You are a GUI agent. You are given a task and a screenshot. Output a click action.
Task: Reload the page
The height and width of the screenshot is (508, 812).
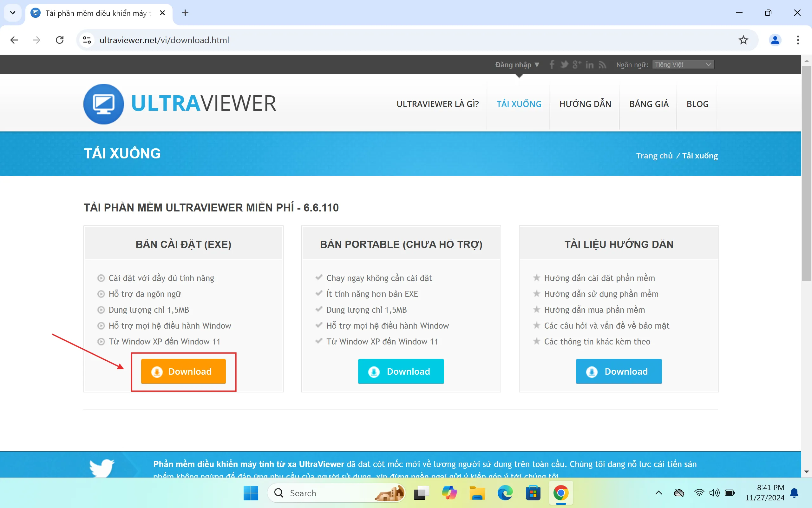(x=60, y=40)
